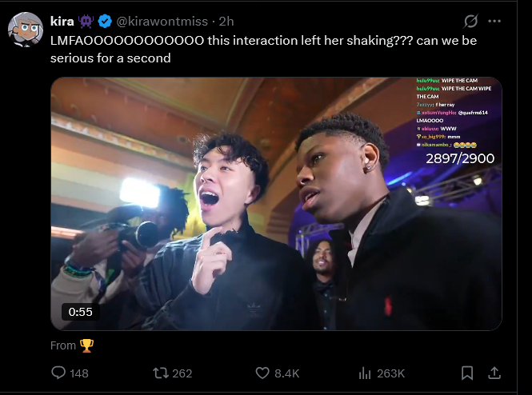
Task: Click the 262 reposts count
Action: 182,373
